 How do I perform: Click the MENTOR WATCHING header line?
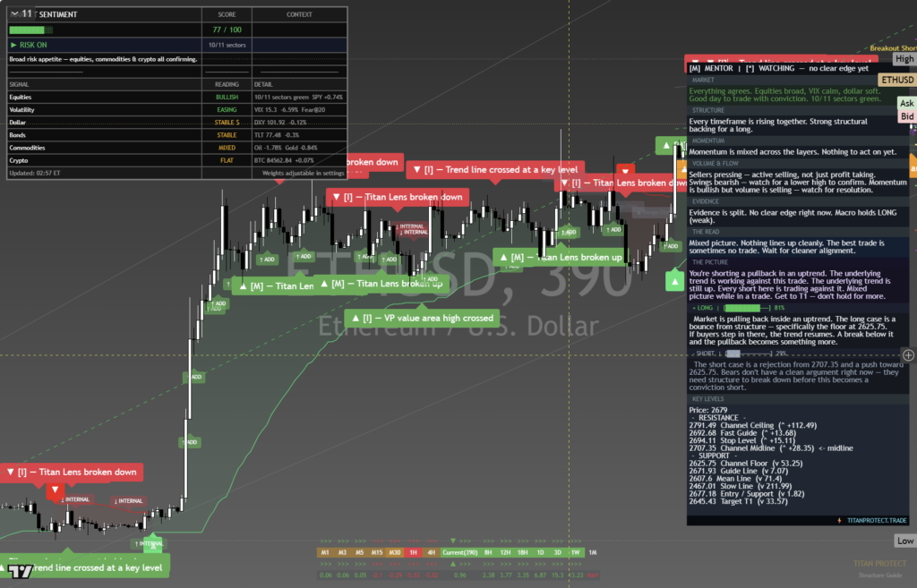click(778, 68)
